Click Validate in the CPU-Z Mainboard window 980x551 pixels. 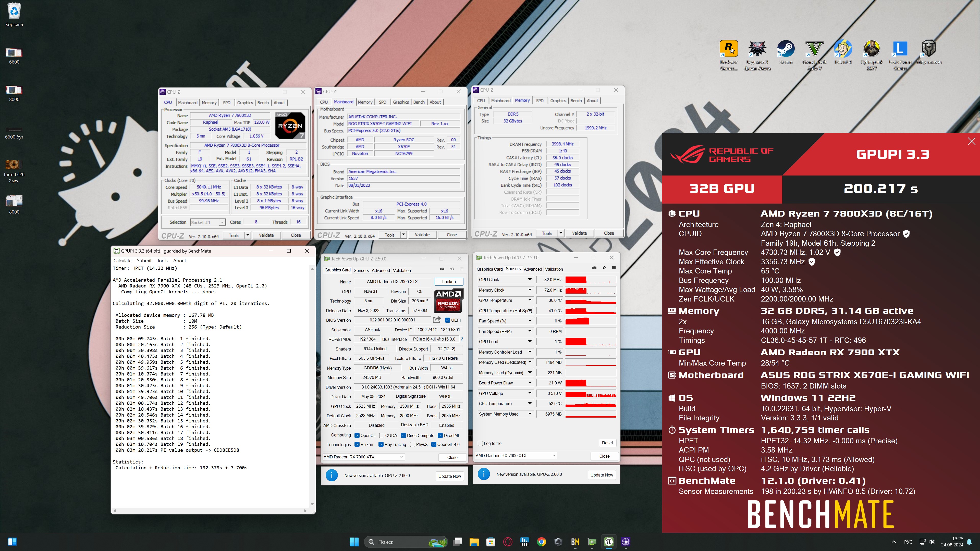pyautogui.click(x=422, y=235)
